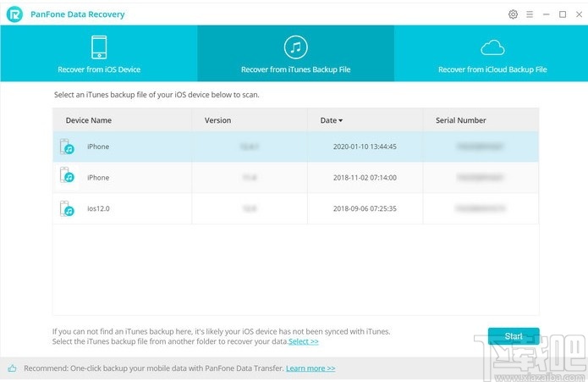Click the date 2018-09-06 07:25:35
Screen dimensions: 588x382
point(365,208)
